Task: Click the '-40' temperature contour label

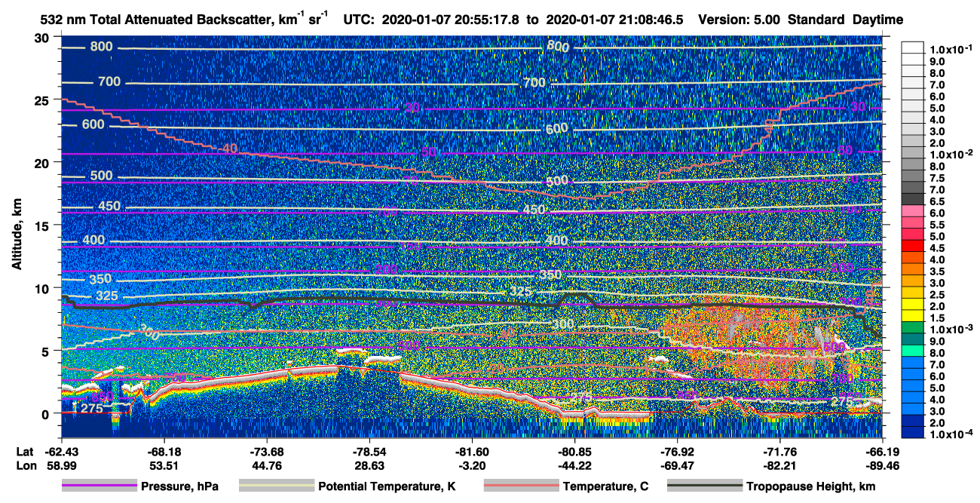Action: [228, 148]
